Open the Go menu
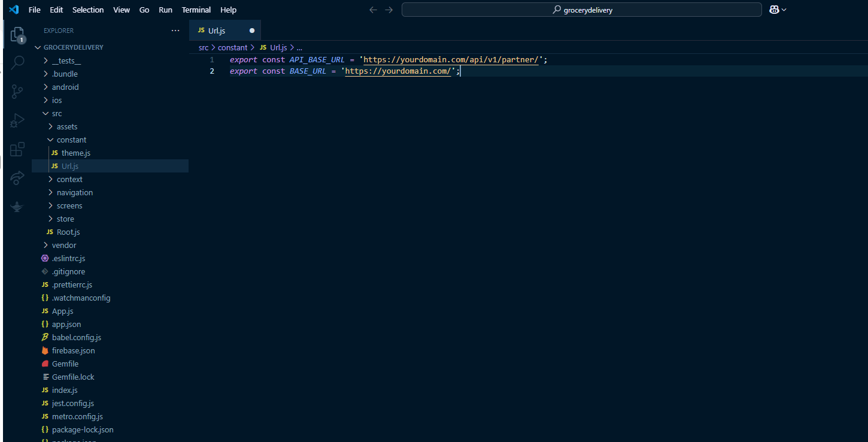868x442 pixels. pyautogui.click(x=144, y=10)
